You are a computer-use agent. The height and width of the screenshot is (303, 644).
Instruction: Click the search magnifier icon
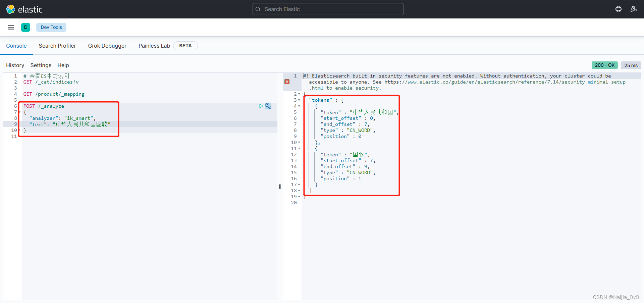pyautogui.click(x=258, y=9)
